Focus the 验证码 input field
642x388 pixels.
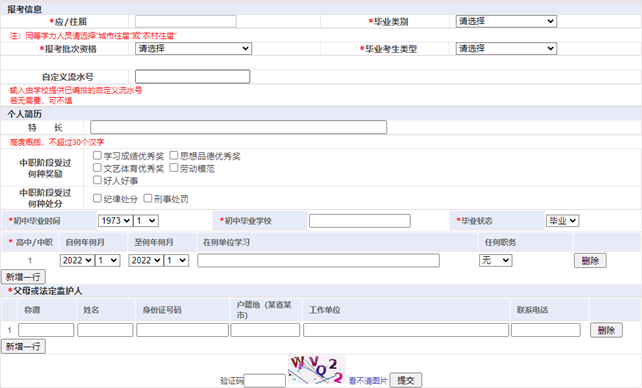pos(264,381)
